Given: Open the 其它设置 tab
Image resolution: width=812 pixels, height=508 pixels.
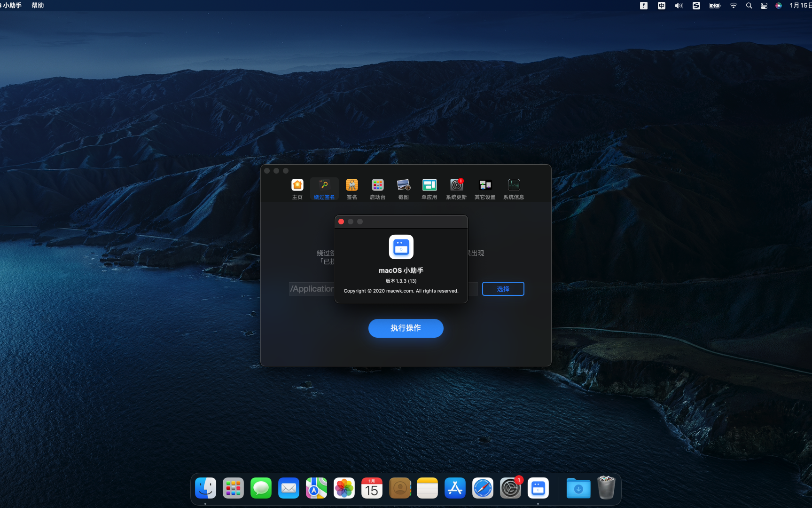Looking at the screenshot, I should pos(485,189).
